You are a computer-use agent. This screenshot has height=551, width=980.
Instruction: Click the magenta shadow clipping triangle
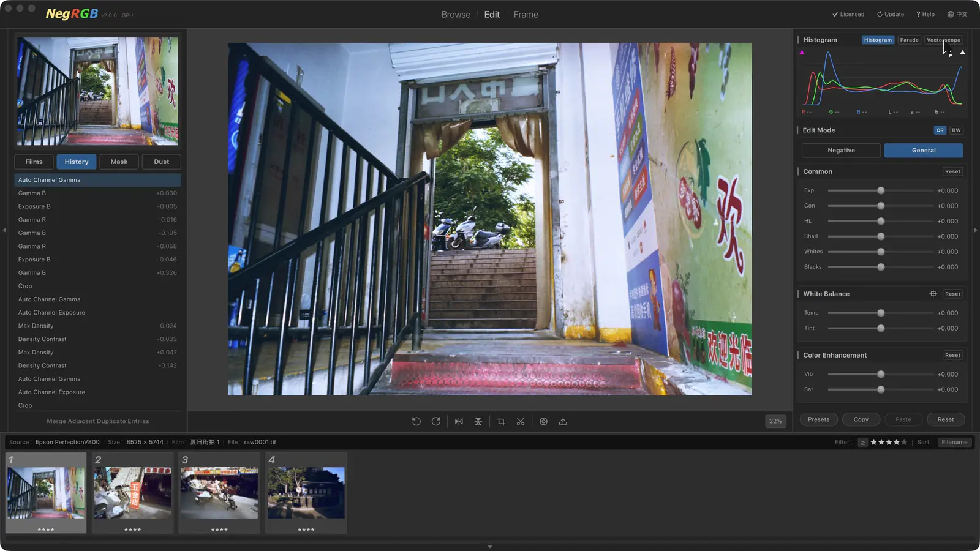(802, 53)
